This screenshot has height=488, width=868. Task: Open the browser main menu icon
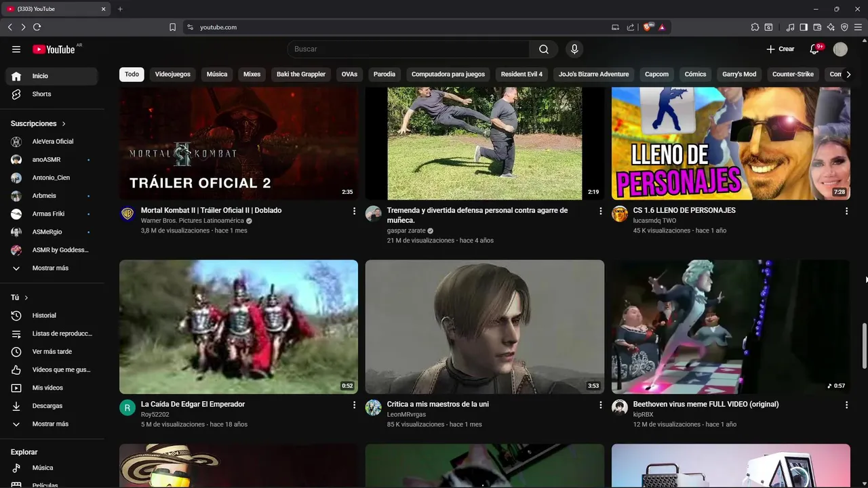click(x=858, y=27)
